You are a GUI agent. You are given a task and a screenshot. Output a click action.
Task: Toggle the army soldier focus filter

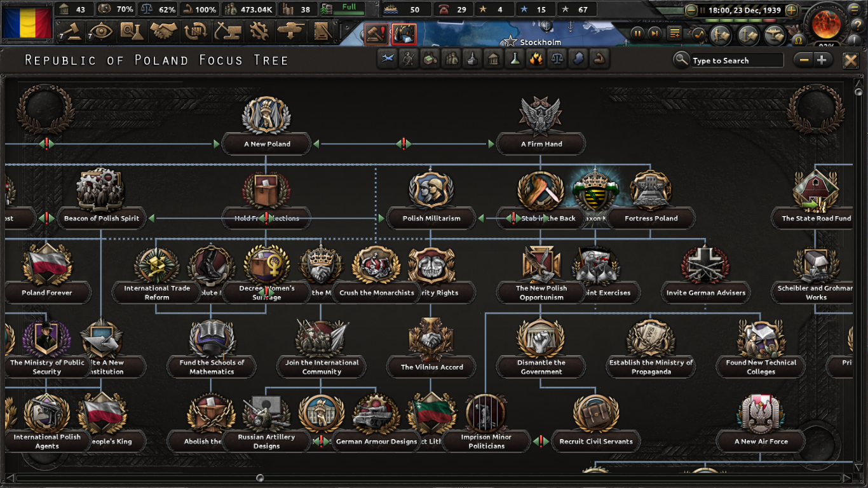click(x=409, y=59)
